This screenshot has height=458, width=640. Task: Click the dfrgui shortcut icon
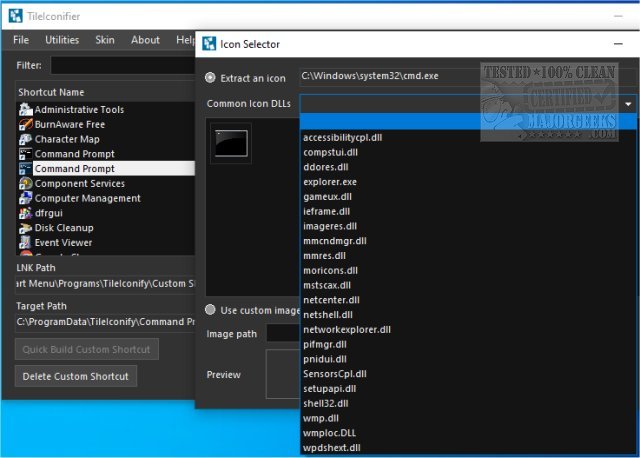tap(25, 213)
